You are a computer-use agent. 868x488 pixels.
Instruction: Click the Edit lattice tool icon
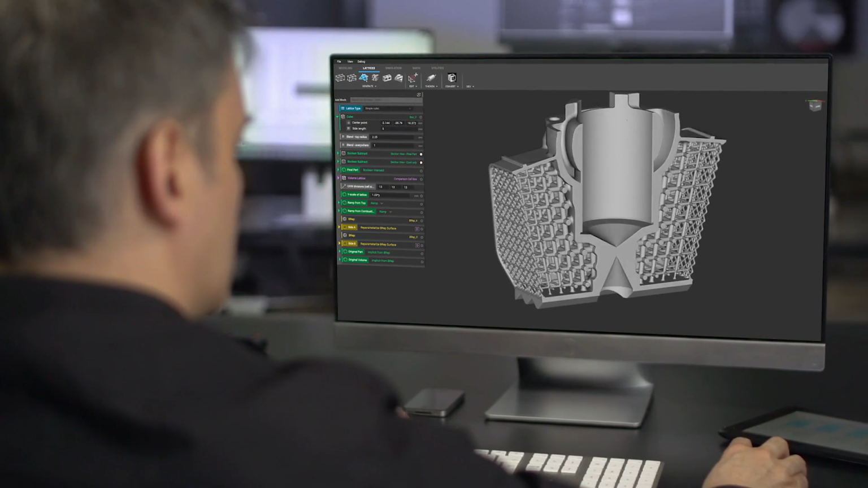(413, 79)
